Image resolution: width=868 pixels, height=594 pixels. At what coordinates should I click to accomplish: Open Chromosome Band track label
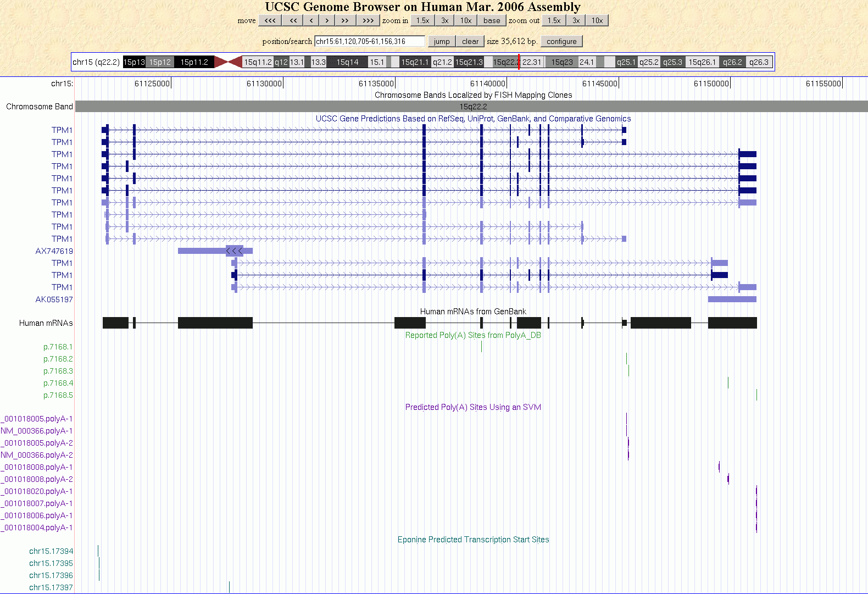40,107
